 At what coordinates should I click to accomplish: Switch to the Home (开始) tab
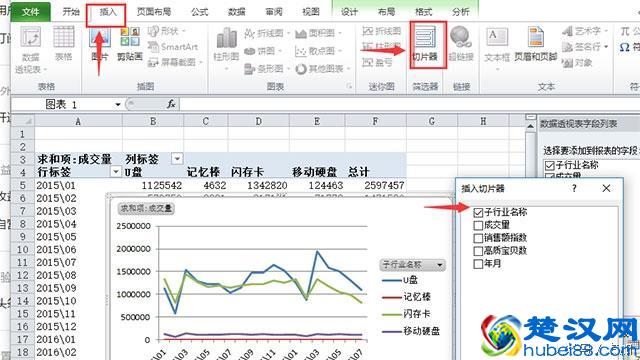click(x=71, y=12)
